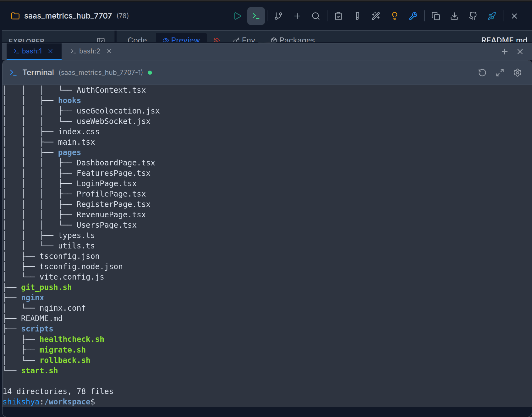This screenshot has width=532, height=417.
Task: Click the red crossed-eye icon
Action: [x=217, y=40]
